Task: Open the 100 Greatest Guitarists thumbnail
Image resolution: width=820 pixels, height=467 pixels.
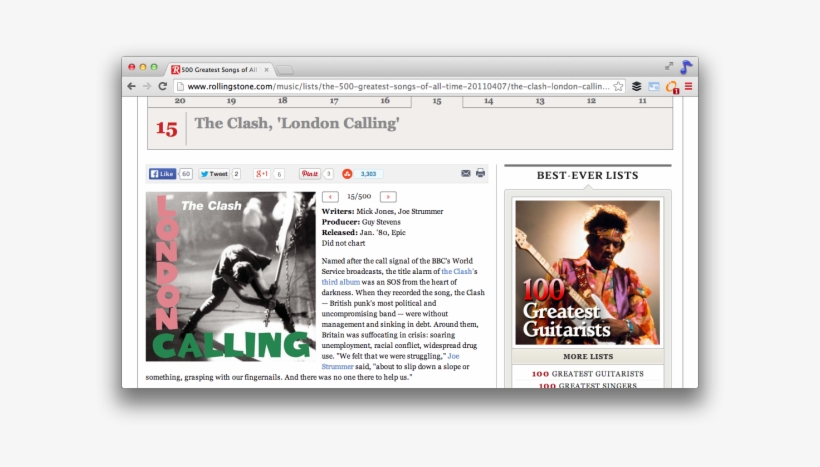Action: pos(587,273)
